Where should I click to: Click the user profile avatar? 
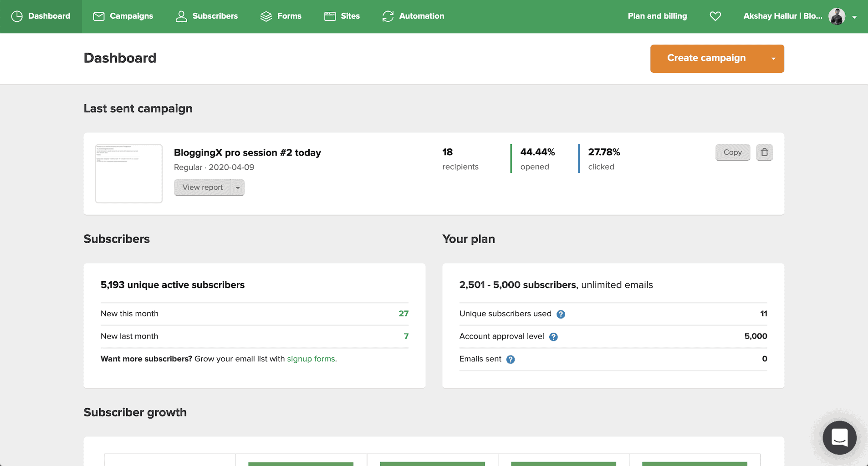point(837,16)
